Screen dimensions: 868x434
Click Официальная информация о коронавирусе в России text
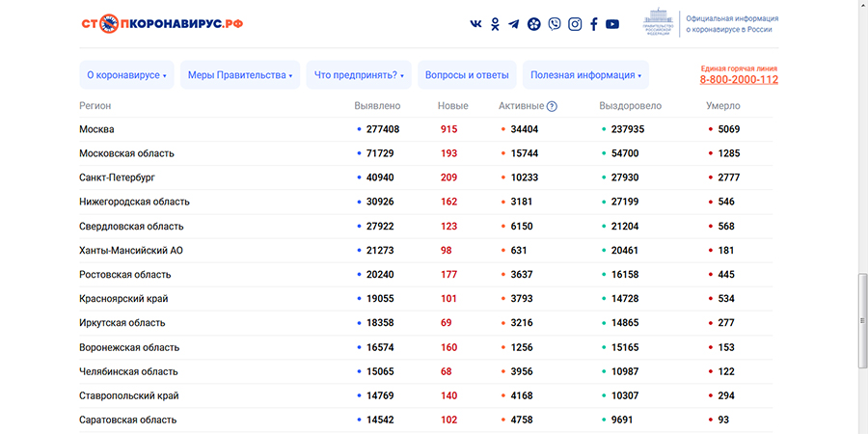click(732, 24)
